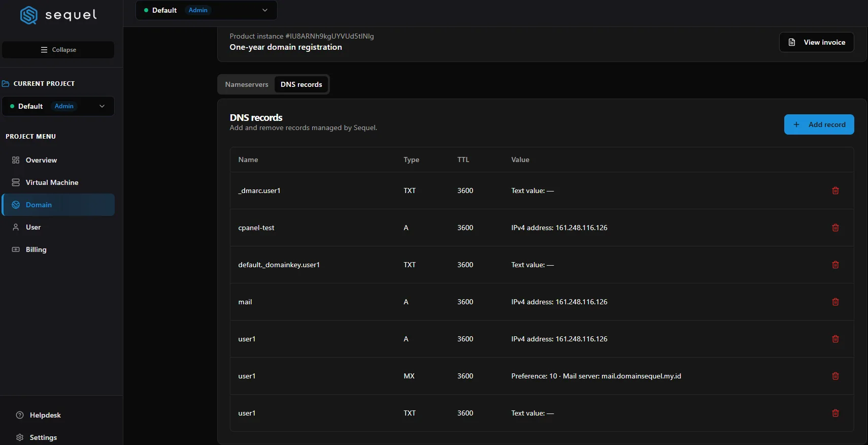
Task: Open the User menu item
Action: [x=58, y=227]
